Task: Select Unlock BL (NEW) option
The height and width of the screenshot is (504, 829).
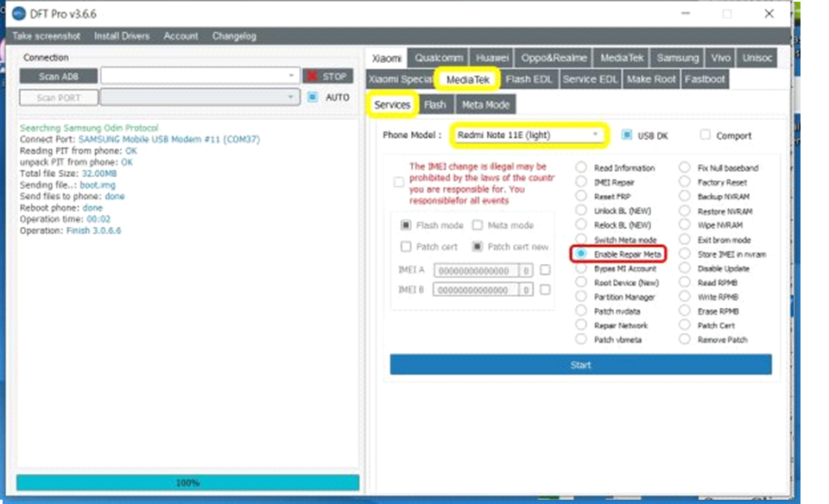Action: (581, 211)
